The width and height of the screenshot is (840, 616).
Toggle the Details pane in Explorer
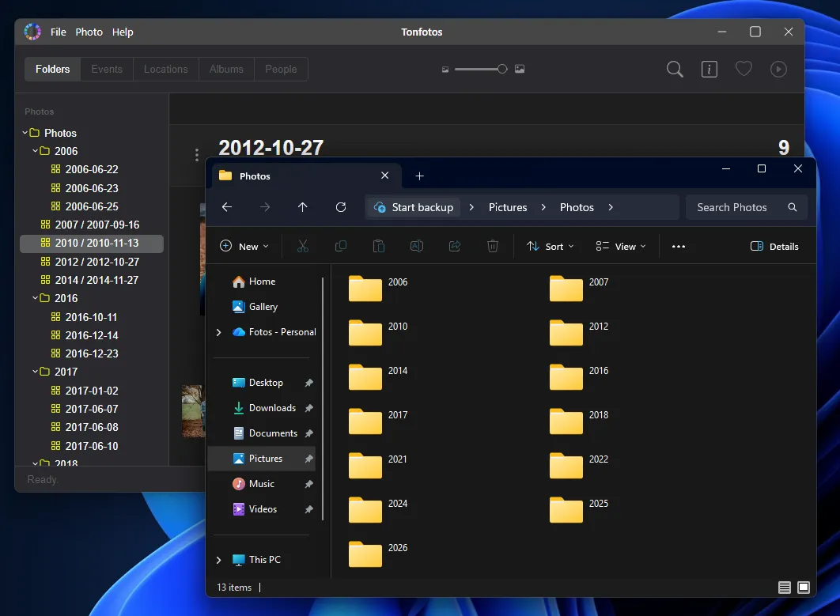pos(774,247)
